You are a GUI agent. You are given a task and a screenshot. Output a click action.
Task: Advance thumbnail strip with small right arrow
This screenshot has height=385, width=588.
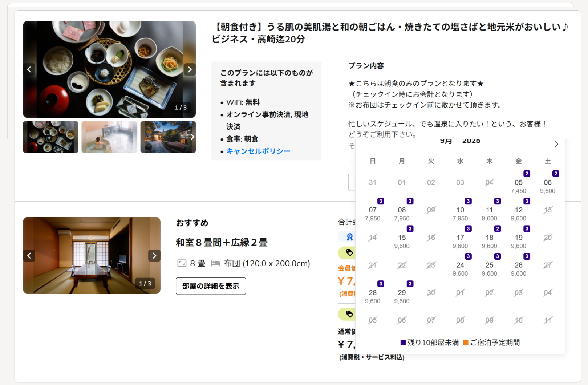coord(192,137)
